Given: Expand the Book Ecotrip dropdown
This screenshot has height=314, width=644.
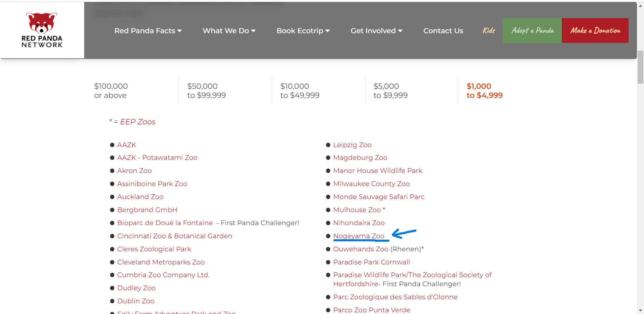Looking at the screenshot, I should tap(303, 31).
